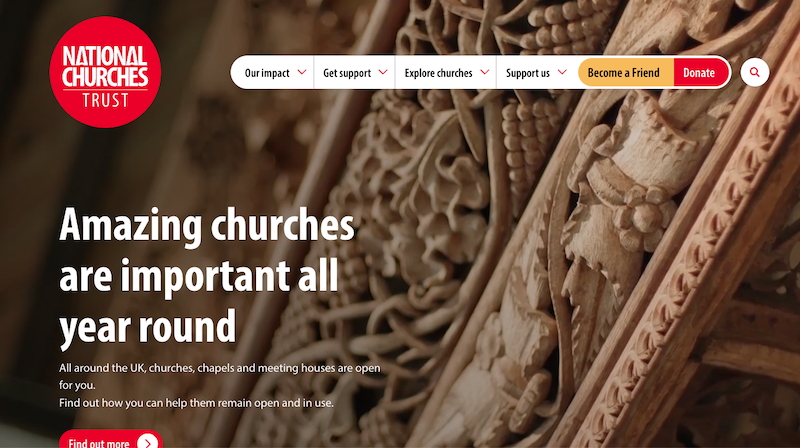Click the 'Find out how you can help' line
Screen dimensions: 800x448
point(196,402)
